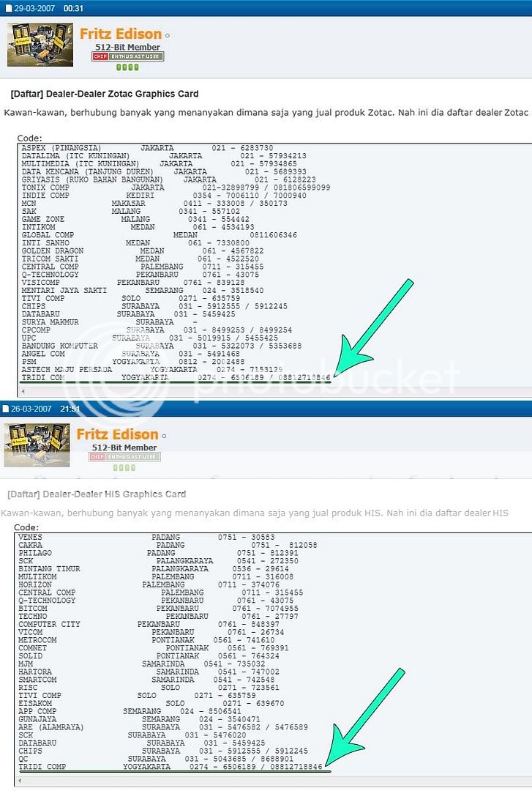532x791 pixels.
Task: Click status dot next to Fritz Edison in 26-03-2007 post
Action: click(x=164, y=436)
